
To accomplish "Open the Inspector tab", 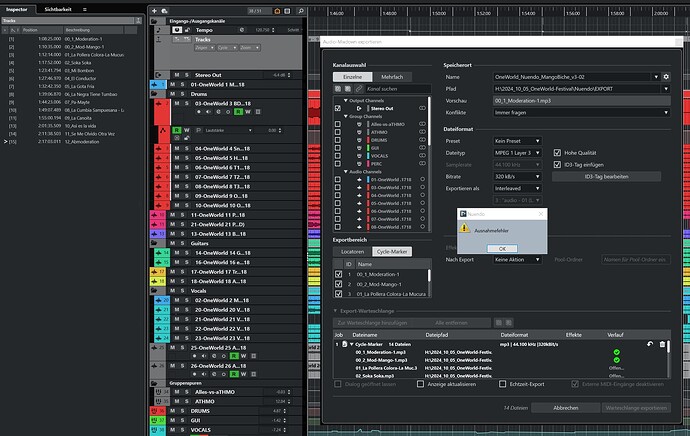I will pyautogui.click(x=17, y=9).
